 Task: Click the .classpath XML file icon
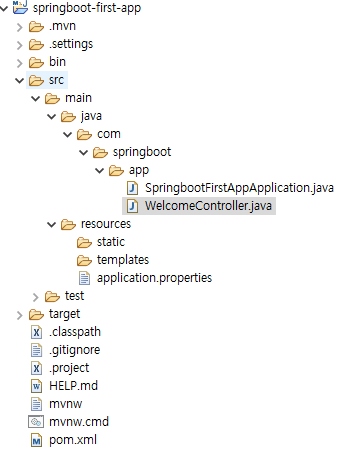point(36,332)
